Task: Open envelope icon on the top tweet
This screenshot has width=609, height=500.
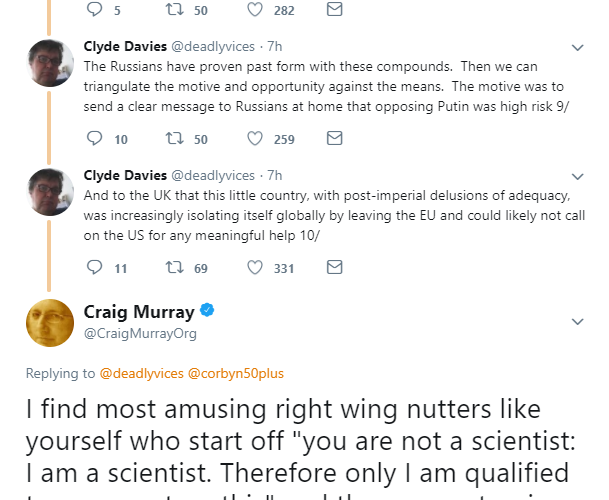Action: [x=335, y=10]
